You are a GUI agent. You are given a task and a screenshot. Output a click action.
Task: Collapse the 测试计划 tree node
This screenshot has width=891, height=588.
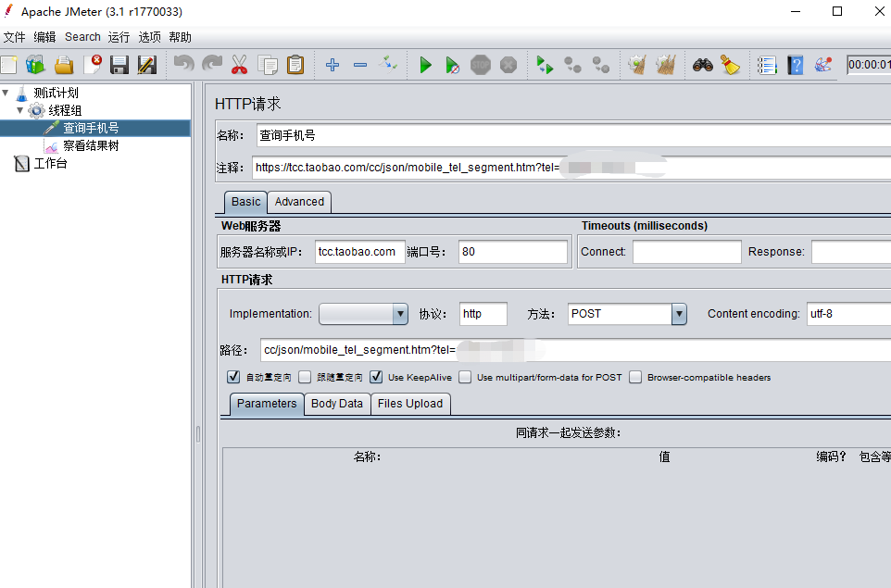[x=6, y=92]
